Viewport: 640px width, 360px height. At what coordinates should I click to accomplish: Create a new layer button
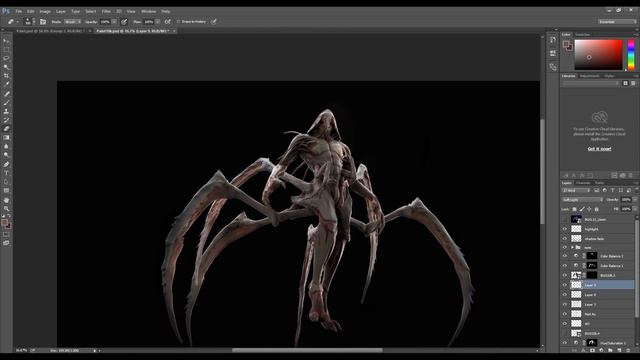(x=619, y=350)
